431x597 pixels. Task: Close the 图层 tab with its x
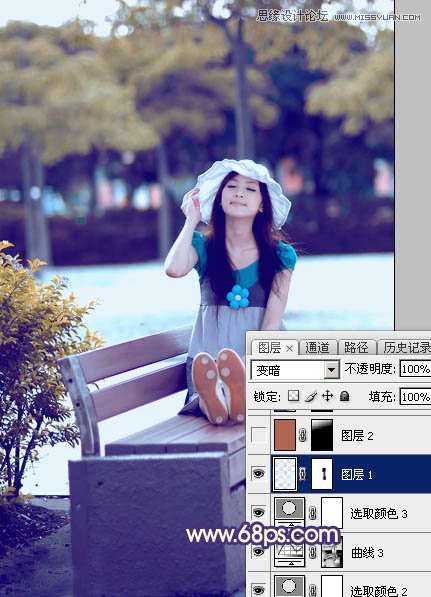[x=289, y=348]
